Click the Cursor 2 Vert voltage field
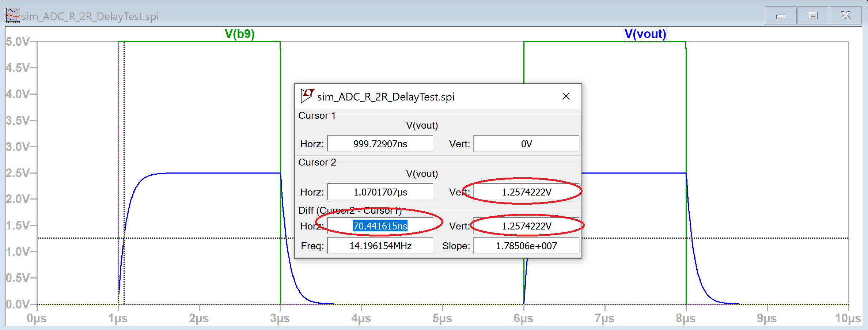Image resolution: width=868 pixels, height=330 pixels. (x=526, y=192)
